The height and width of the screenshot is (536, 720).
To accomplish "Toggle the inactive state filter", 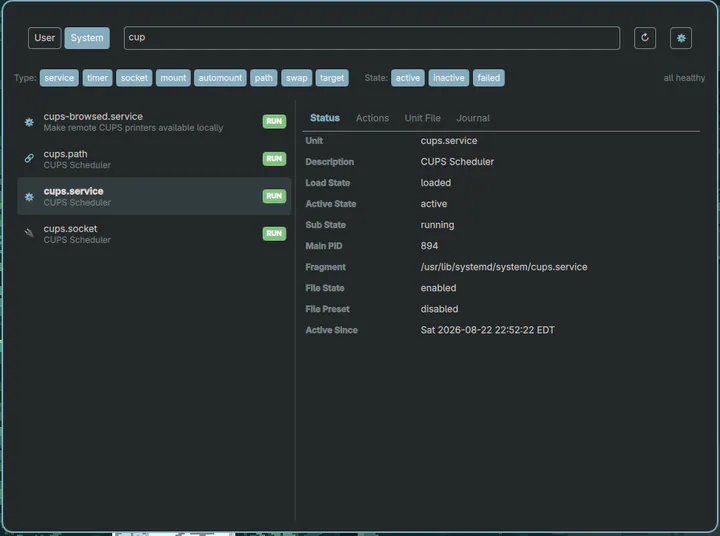I will pos(449,78).
